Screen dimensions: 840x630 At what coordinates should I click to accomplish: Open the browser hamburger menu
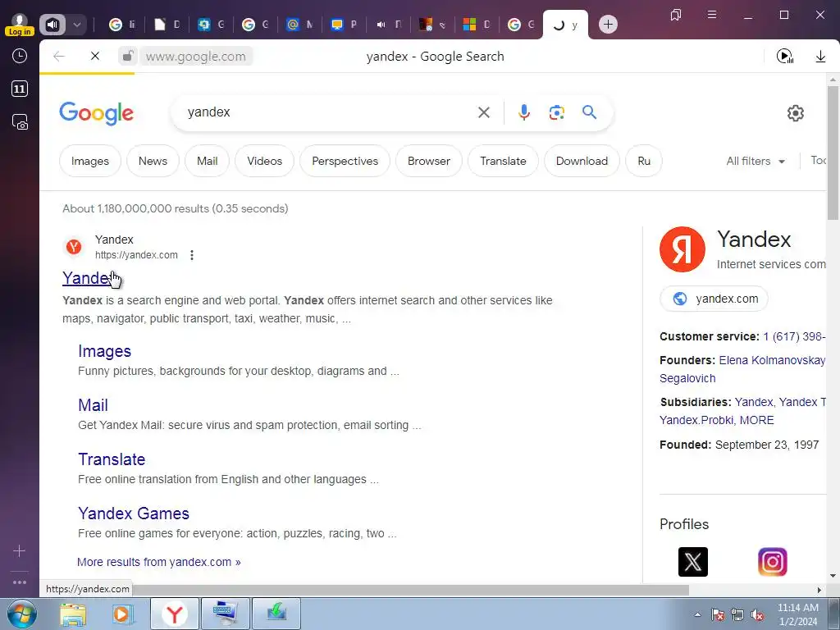click(712, 15)
